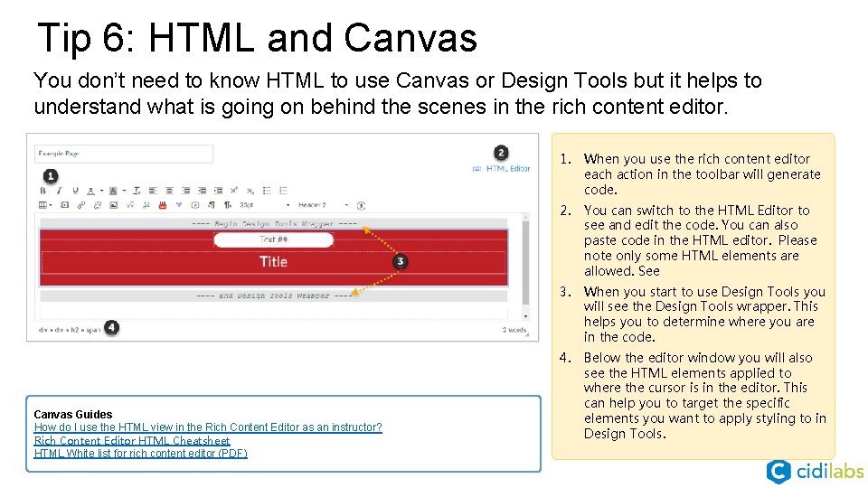Click the editor's vertical scrollbar thumb
Screen dimensions: 868x488
525,262
